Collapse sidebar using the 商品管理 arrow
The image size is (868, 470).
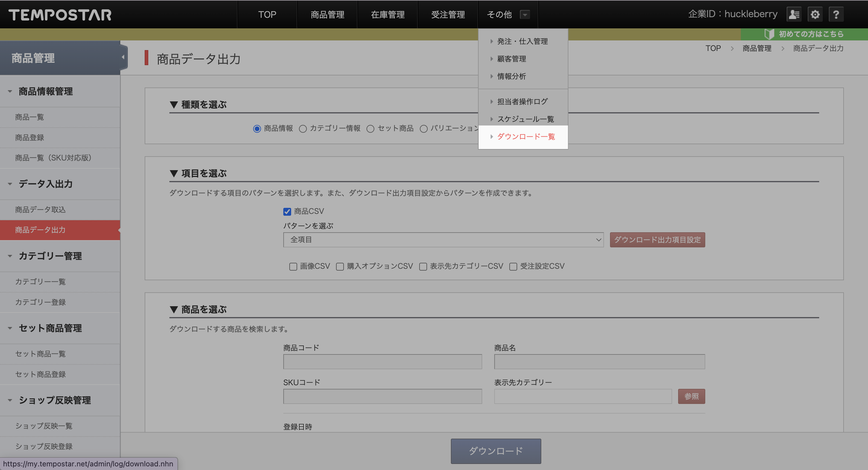123,57
